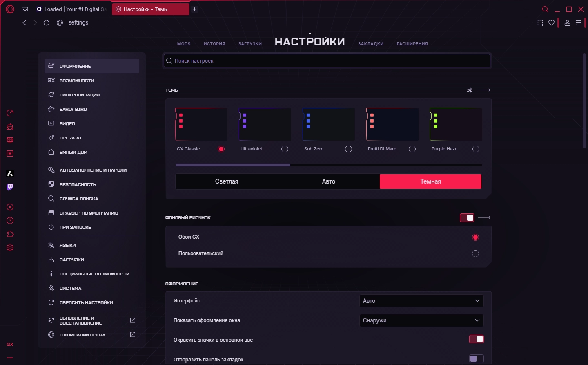Open О компании Opera link
This screenshot has height=365, width=588.
[92, 335]
